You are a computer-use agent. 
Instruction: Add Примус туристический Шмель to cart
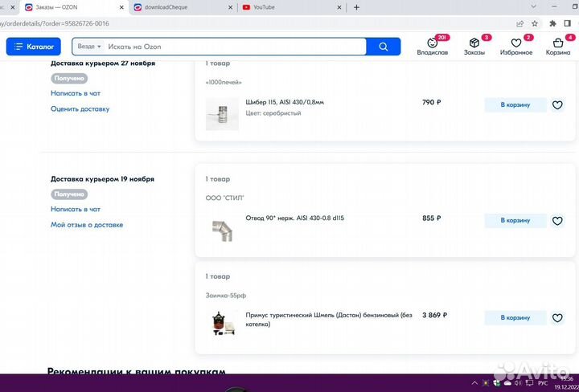pyautogui.click(x=515, y=318)
